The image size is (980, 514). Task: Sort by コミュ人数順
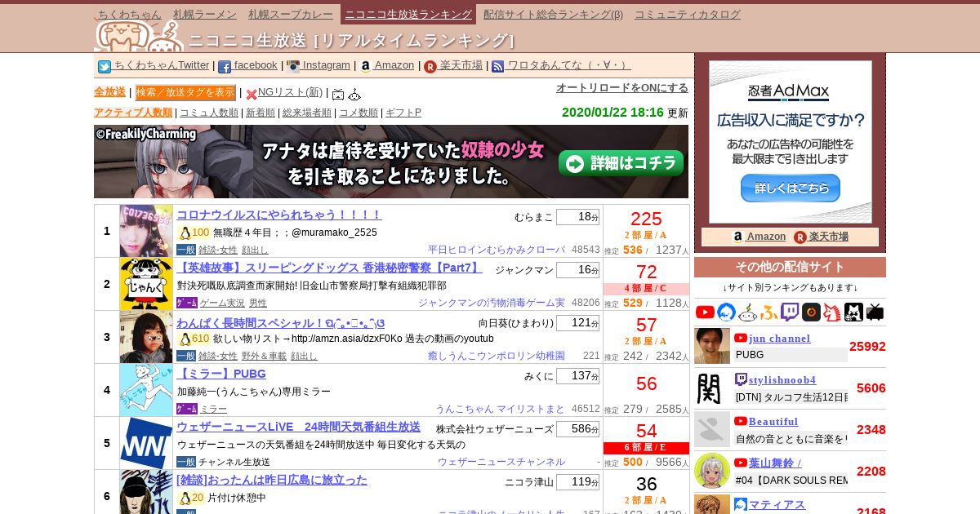click(209, 113)
